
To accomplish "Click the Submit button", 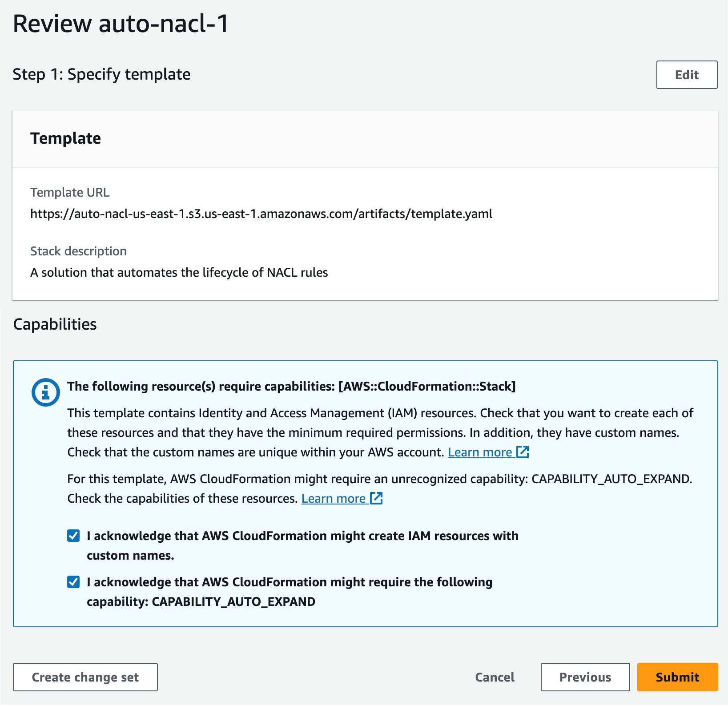I will 677,677.
